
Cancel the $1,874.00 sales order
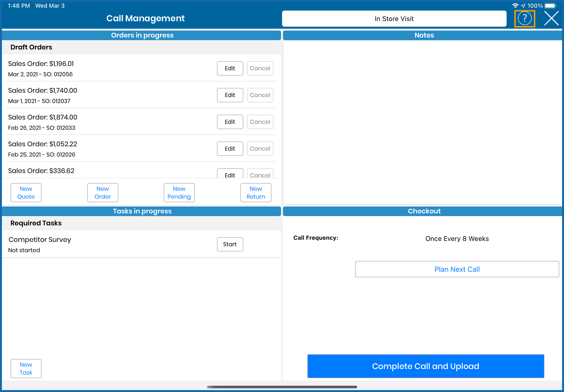(x=260, y=122)
